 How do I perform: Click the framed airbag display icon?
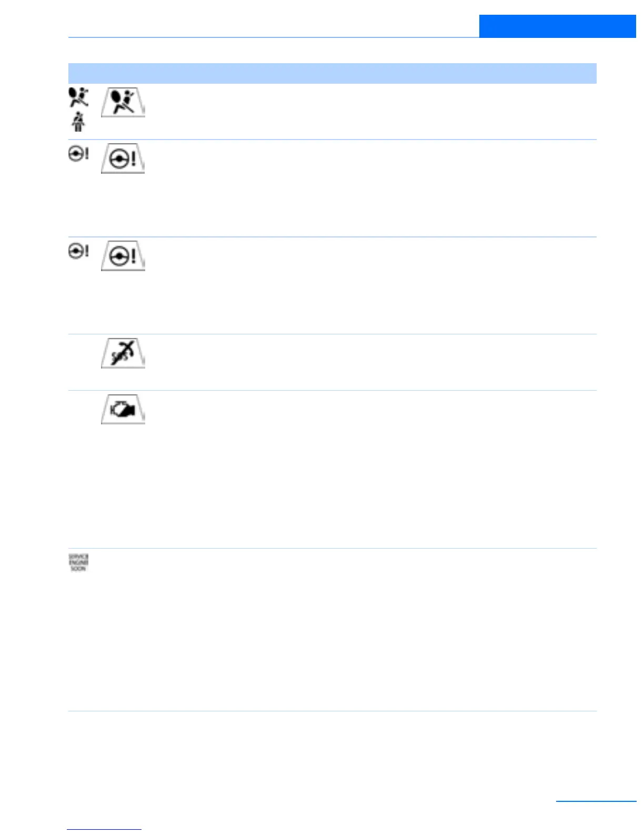(x=123, y=102)
